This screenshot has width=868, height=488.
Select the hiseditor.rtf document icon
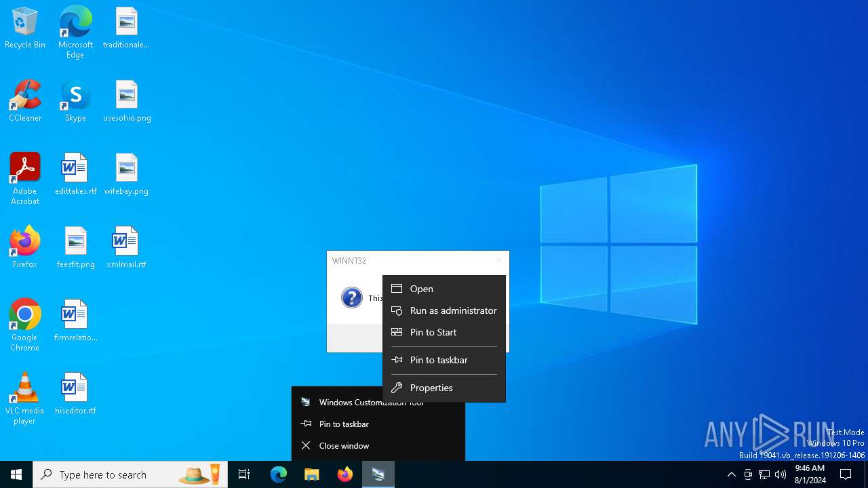tap(75, 394)
